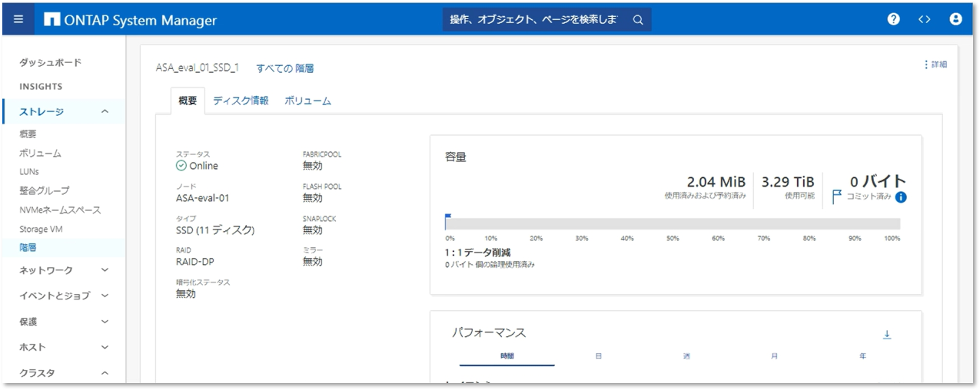Screen dimensions: 980x390
Task: Select the 年 performance range tab
Action: click(x=863, y=356)
